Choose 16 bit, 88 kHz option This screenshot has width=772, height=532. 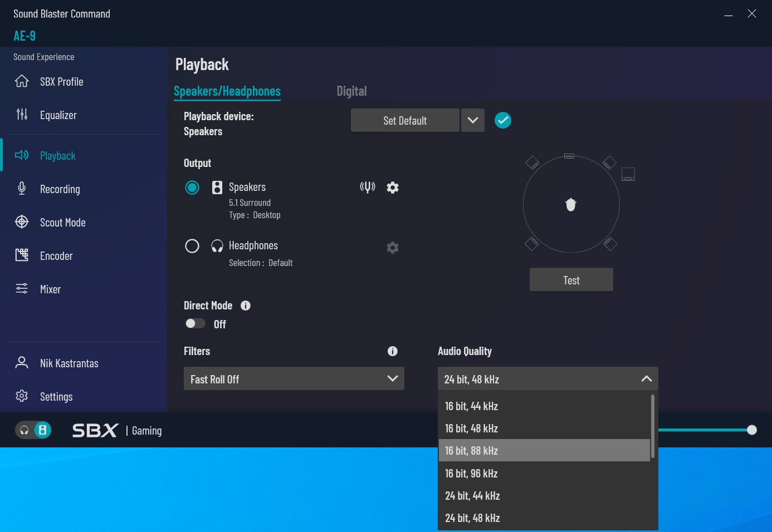(544, 450)
